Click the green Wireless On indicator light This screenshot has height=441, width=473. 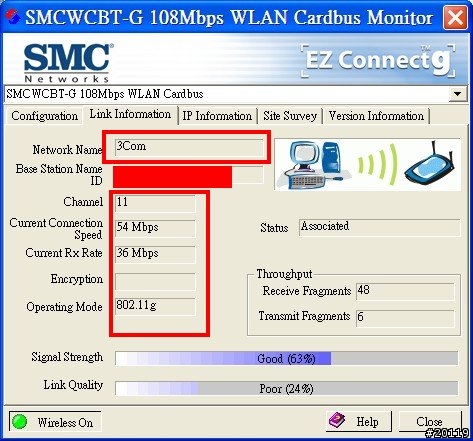click(x=19, y=422)
